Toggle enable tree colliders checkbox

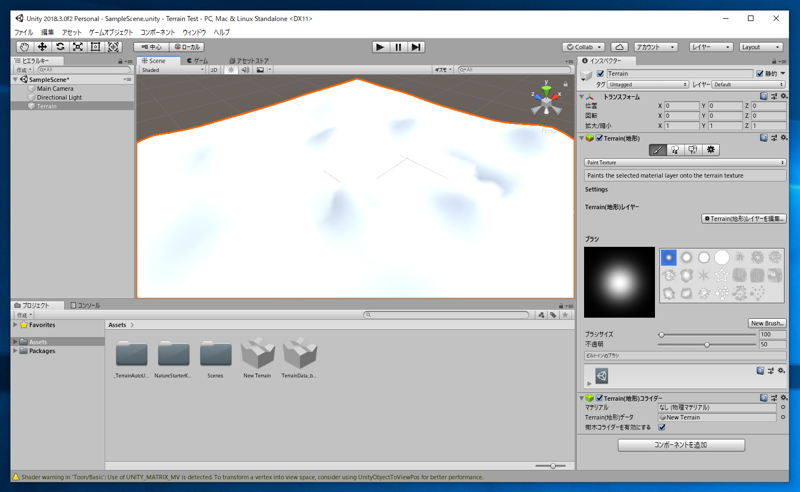pyautogui.click(x=662, y=427)
